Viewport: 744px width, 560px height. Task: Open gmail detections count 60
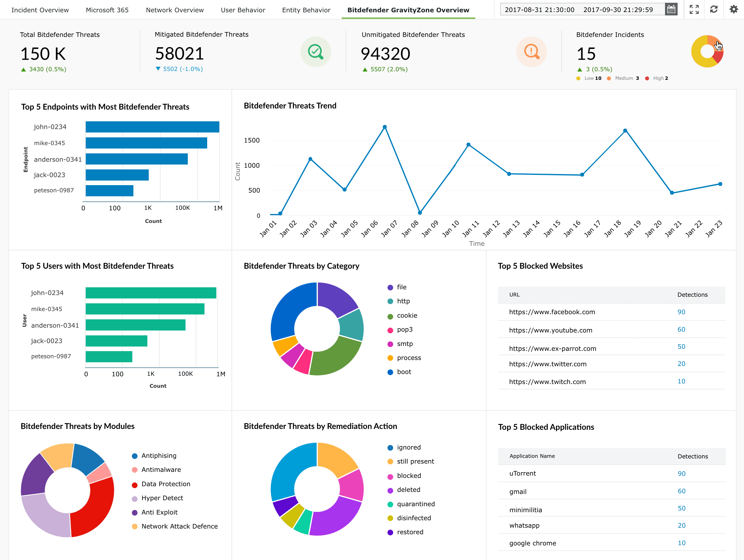[681, 491]
